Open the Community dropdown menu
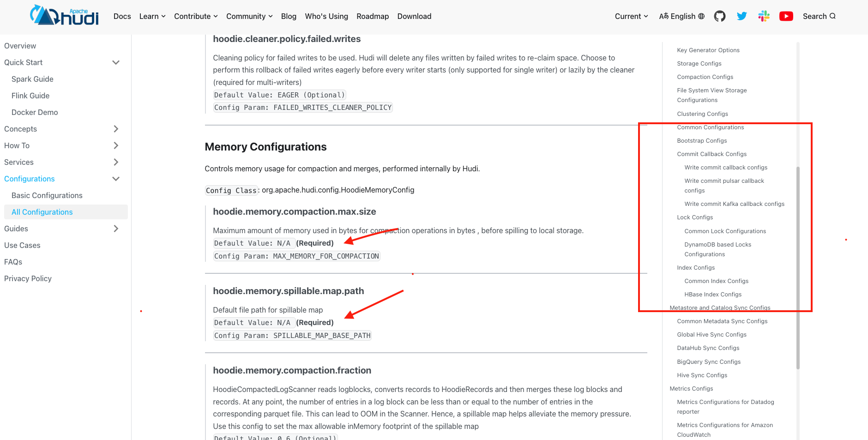 (x=249, y=16)
